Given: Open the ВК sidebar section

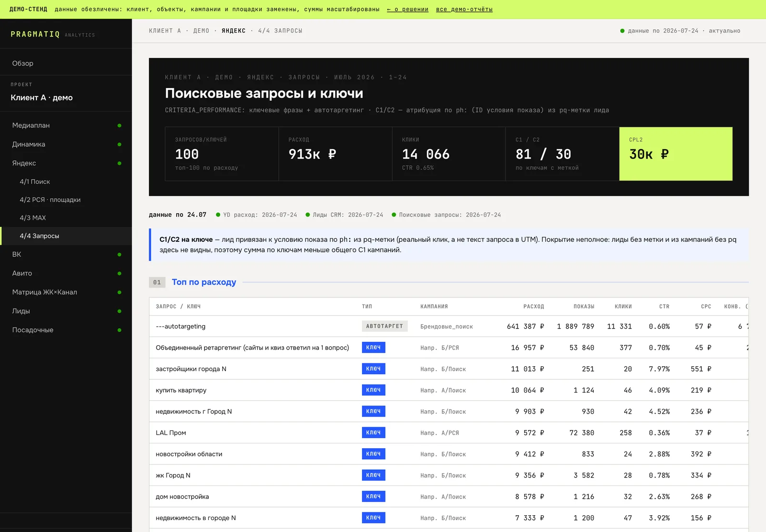Looking at the screenshot, I should 66,254.
